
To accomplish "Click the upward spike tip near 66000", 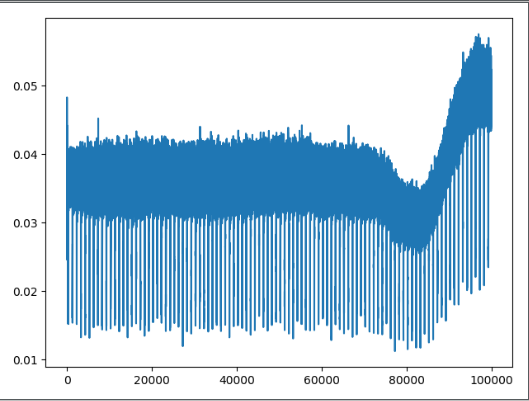I will pyautogui.click(x=349, y=126).
